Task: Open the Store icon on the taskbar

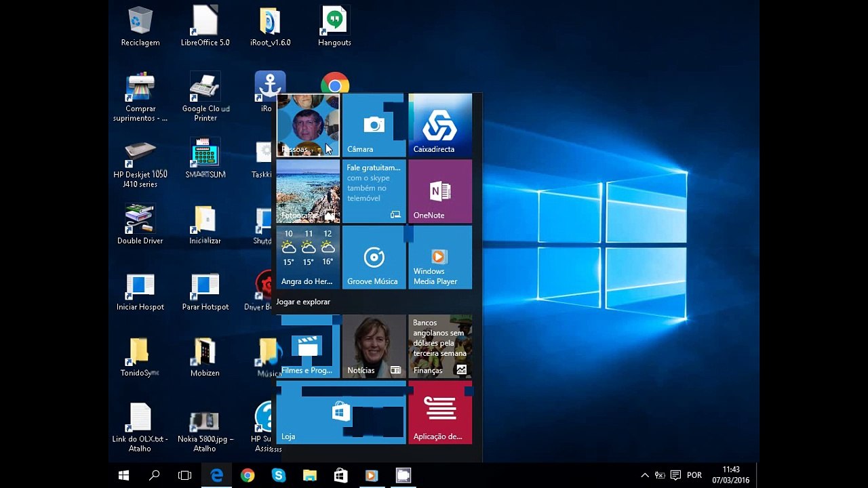Action: (340, 475)
